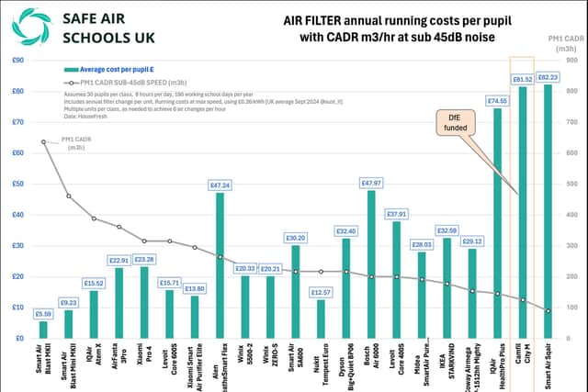Click the Winix 5500-2 axis label

pyautogui.click(x=245, y=356)
